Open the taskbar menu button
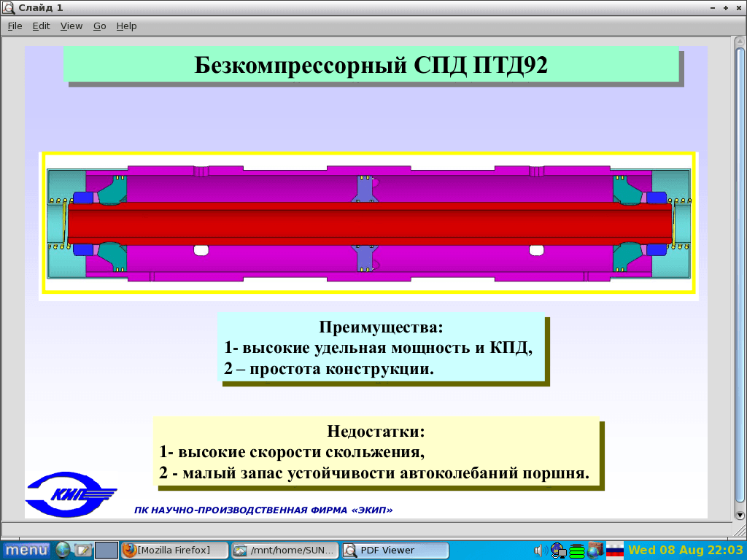 (26, 551)
